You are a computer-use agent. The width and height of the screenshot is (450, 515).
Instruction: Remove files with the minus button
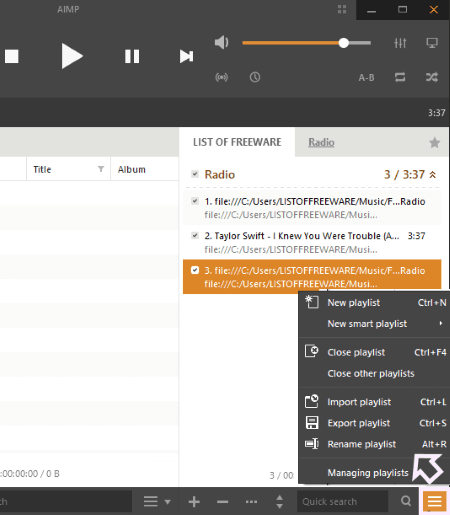point(222,501)
